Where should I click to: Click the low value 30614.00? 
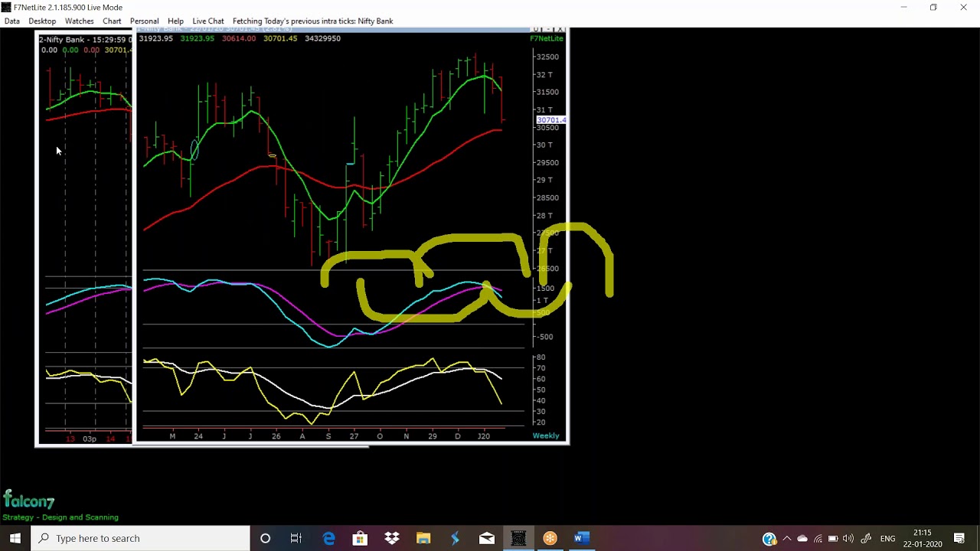pyautogui.click(x=239, y=38)
